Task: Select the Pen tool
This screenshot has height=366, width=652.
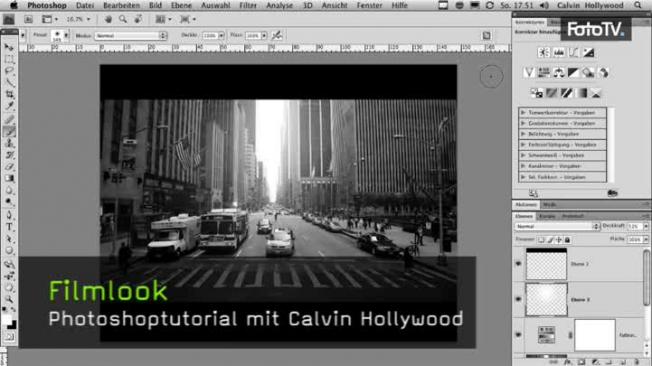Action: click(9, 215)
